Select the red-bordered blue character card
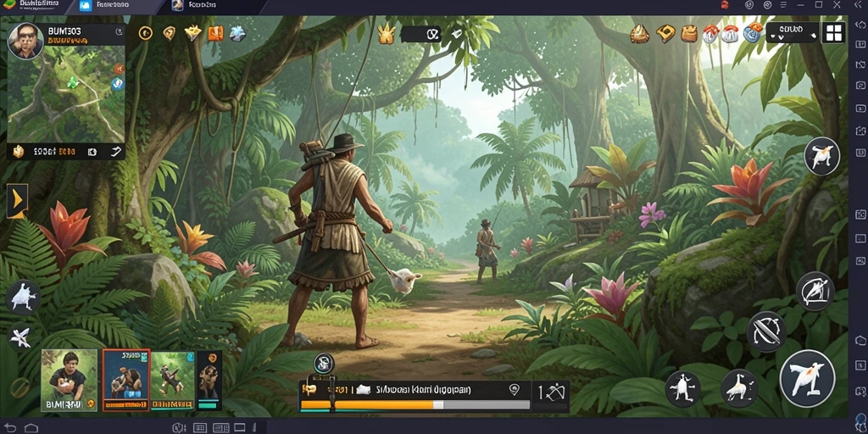 [x=126, y=379]
